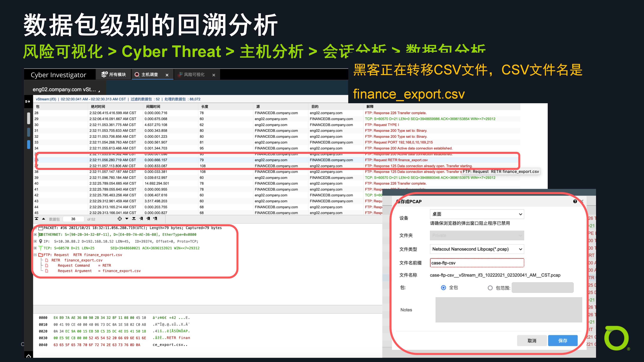Click the first export-arrow toolbar icon
This screenshot has height=362, width=644.
pos(141,219)
